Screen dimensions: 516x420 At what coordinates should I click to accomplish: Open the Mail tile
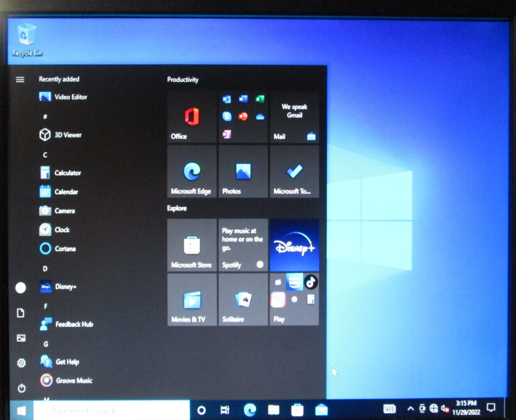tap(295, 116)
